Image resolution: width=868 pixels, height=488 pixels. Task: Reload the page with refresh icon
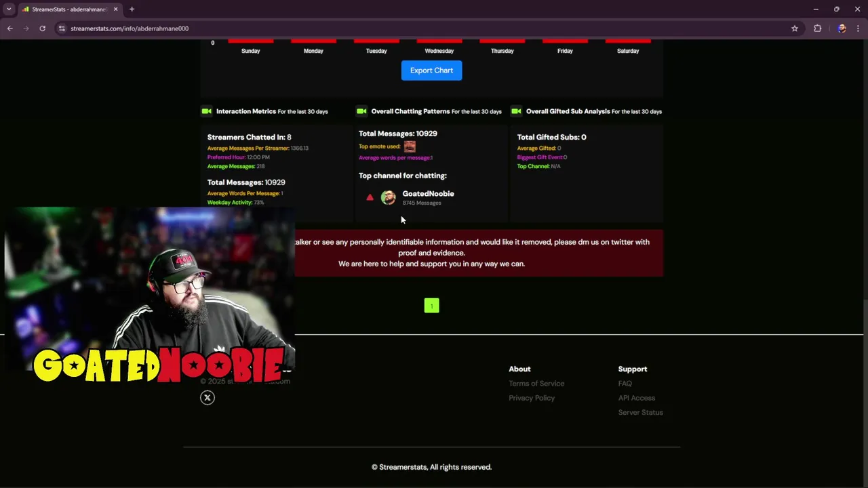42,28
